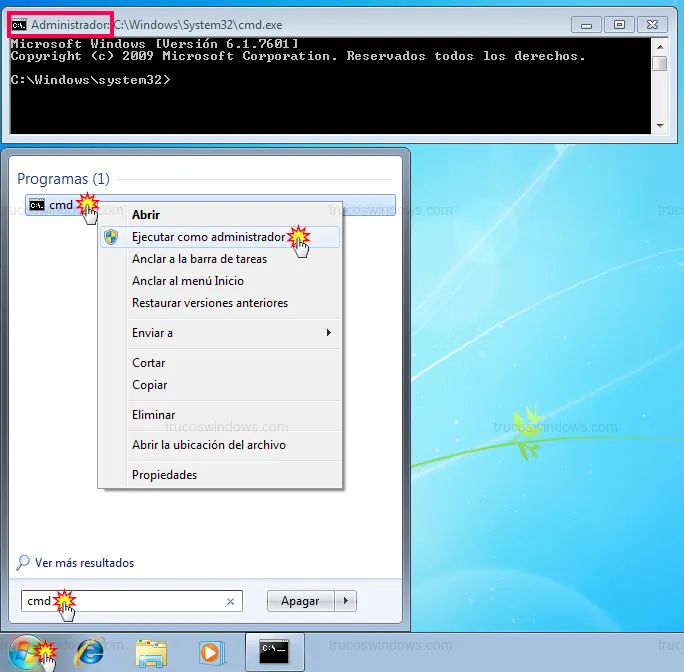Open Windows Explorer folder icon in taskbar
Viewport: 684px width, 672px height.
click(x=151, y=652)
